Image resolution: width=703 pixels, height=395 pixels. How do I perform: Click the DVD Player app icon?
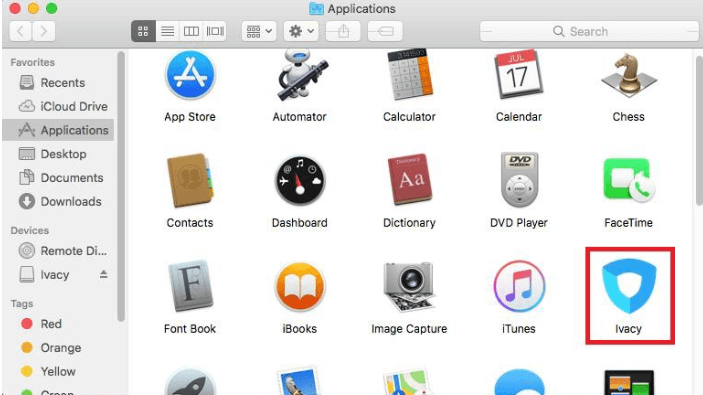[x=519, y=180]
